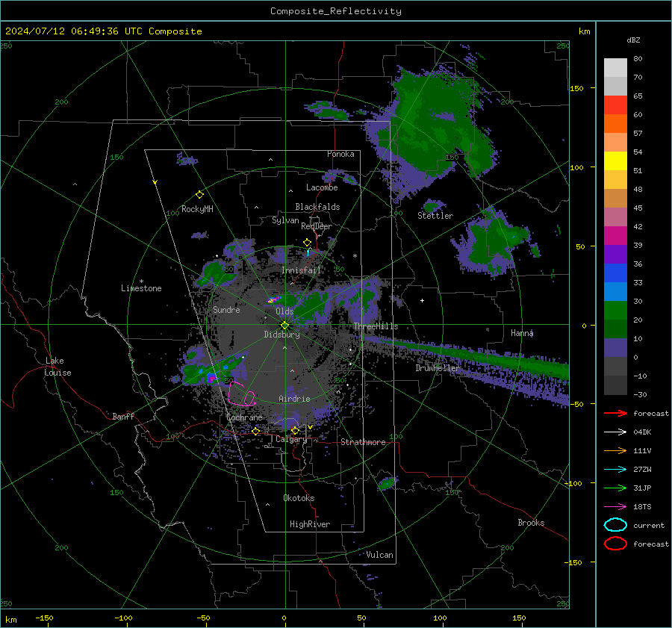Pick the red 65 dBZ color swatch
Viewport: 672px width, 628px height.
(x=615, y=105)
